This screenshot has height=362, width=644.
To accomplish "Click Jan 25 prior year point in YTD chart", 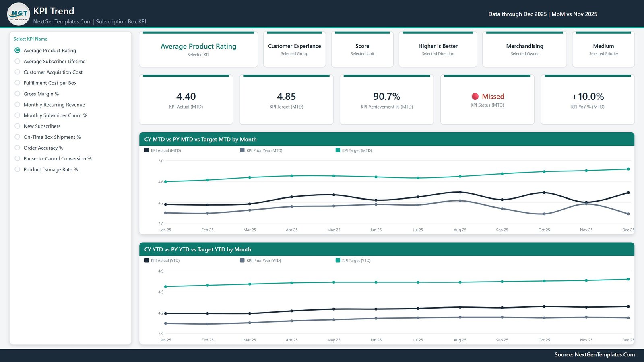I will [165, 323].
